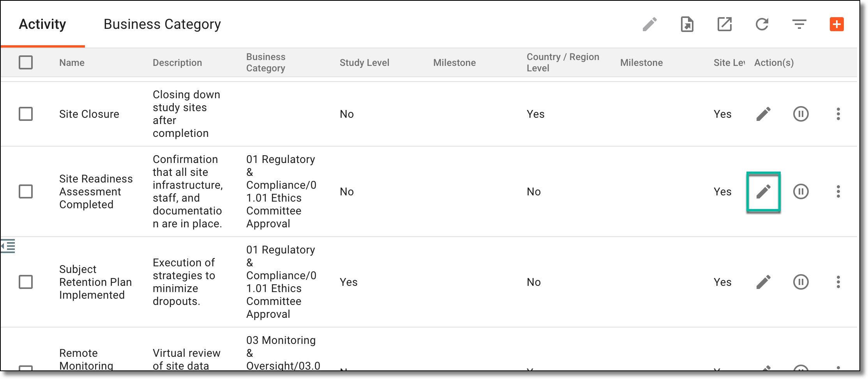This screenshot has width=868, height=379.
Task: Edit Subject Retention Plan Implemented row
Action: (x=763, y=282)
